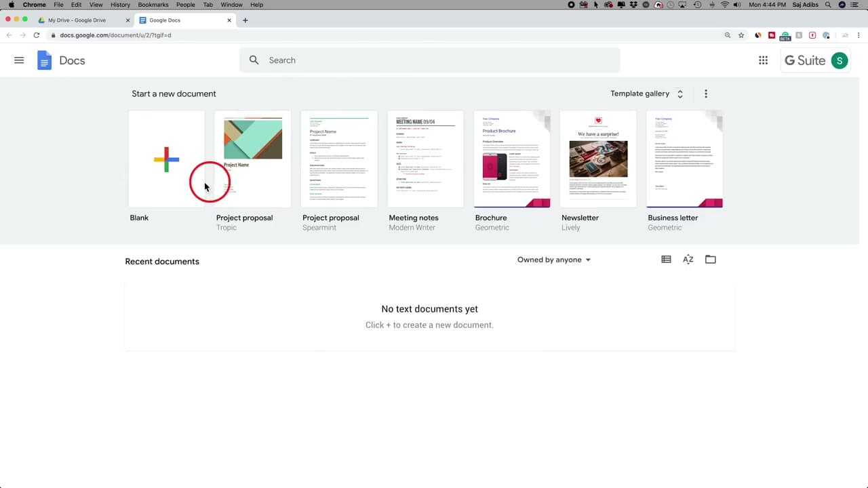Screen dimensions: 868x488
Task: Choose the Newsletter Lively template
Action: click(x=598, y=159)
